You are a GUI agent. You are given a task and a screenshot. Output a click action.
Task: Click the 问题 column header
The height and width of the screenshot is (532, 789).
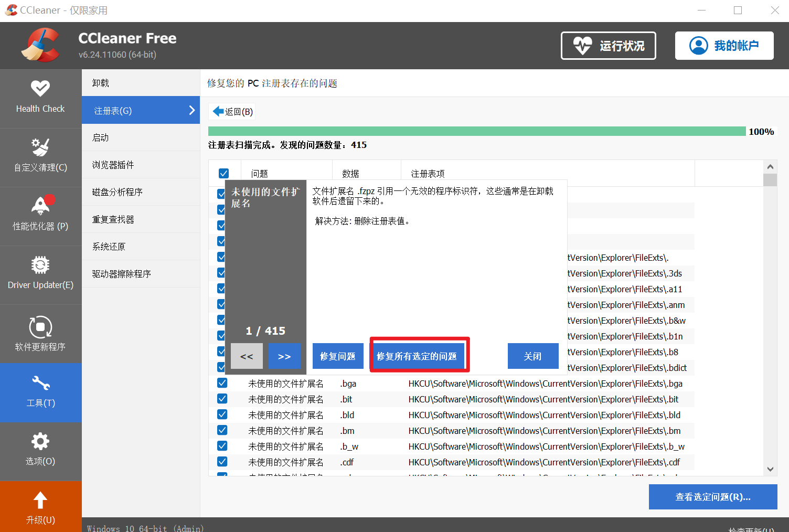click(x=286, y=173)
